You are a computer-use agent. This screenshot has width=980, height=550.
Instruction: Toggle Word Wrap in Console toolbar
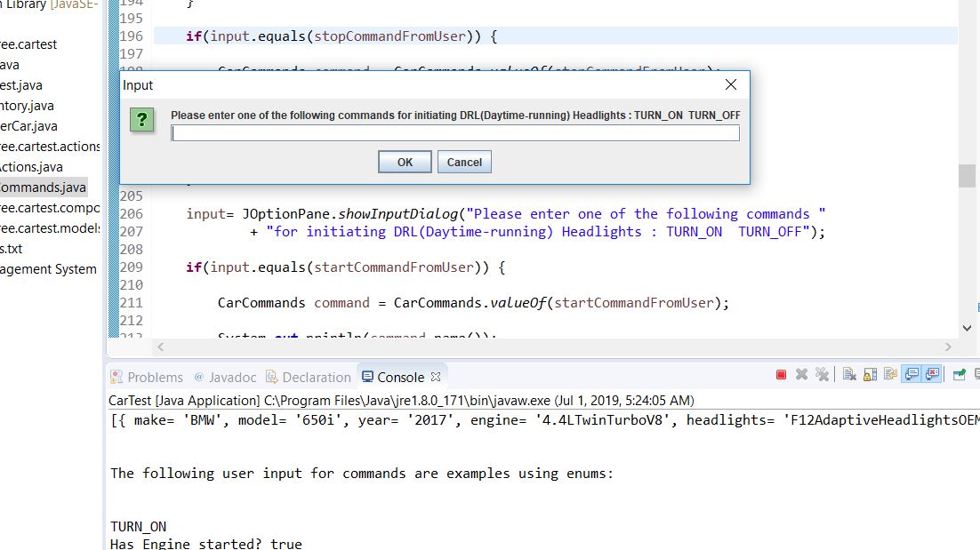click(890, 375)
